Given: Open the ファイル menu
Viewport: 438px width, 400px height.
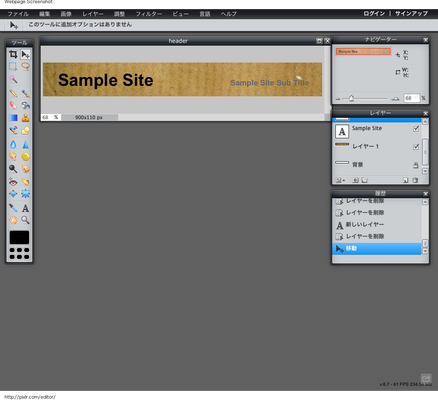Looking at the screenshot, I should pos(18,14).
